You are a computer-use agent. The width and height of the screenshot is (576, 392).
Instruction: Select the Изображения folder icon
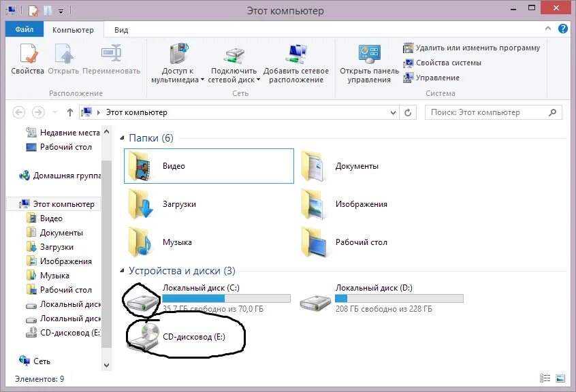313,204
